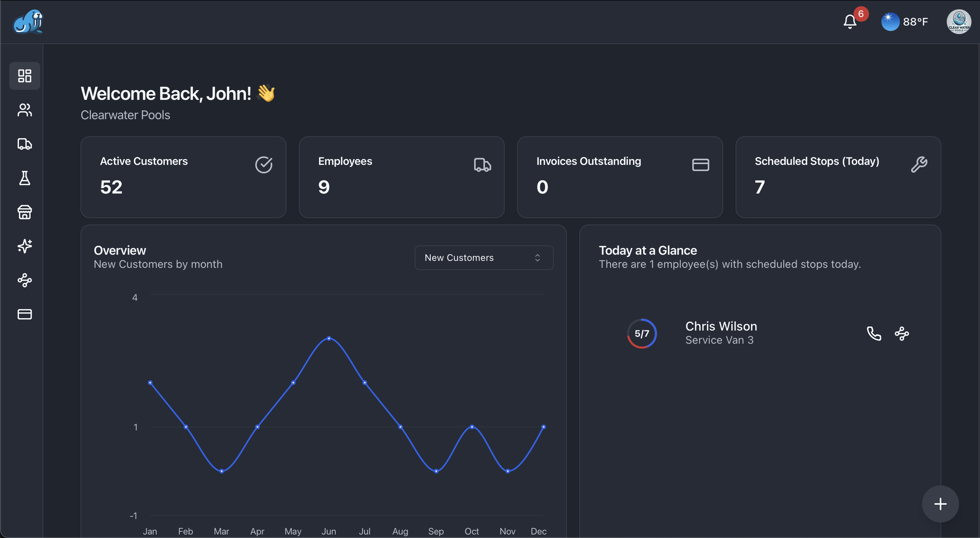Open the sparkles AI icon in sidebar
980x538 pixels.
(25, 246)
